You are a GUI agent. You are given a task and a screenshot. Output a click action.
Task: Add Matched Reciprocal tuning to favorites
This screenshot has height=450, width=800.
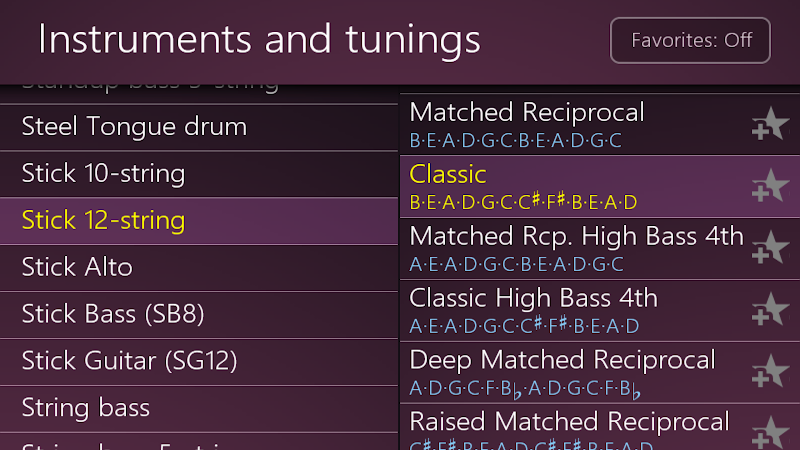point(770,124)
